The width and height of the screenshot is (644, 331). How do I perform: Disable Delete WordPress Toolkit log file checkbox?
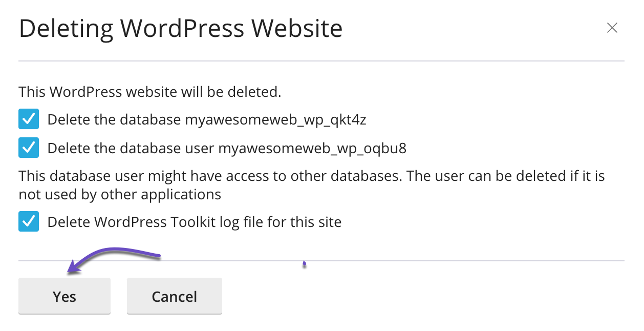29,222
